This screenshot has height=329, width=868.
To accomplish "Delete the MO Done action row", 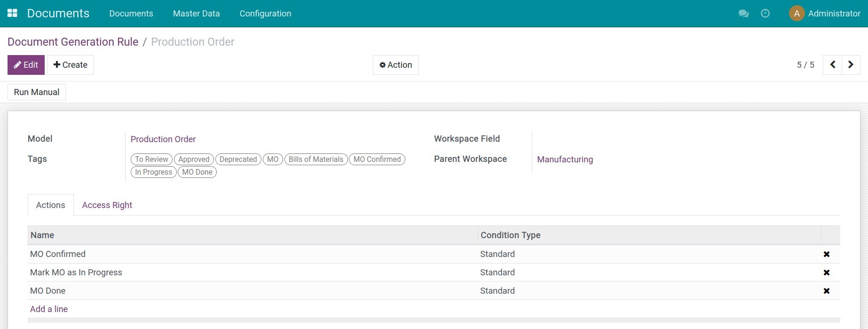I will tap(826, 291).
